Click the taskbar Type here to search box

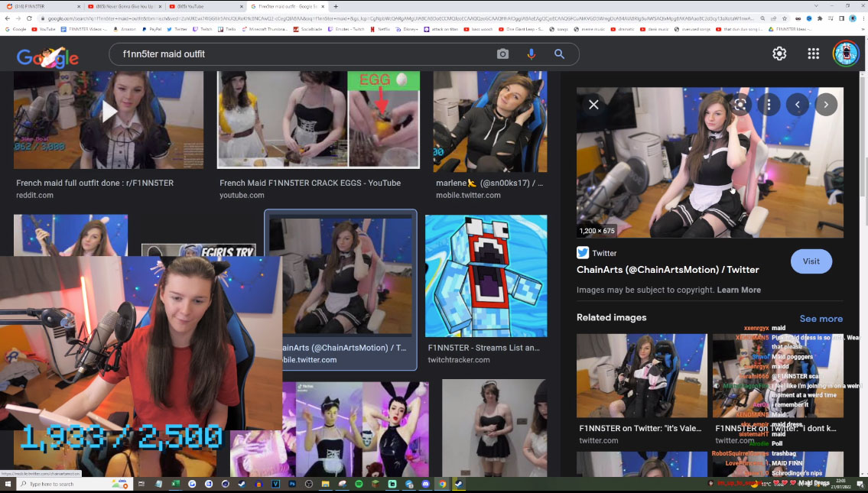pyautogui.click(x=75, y=484)
